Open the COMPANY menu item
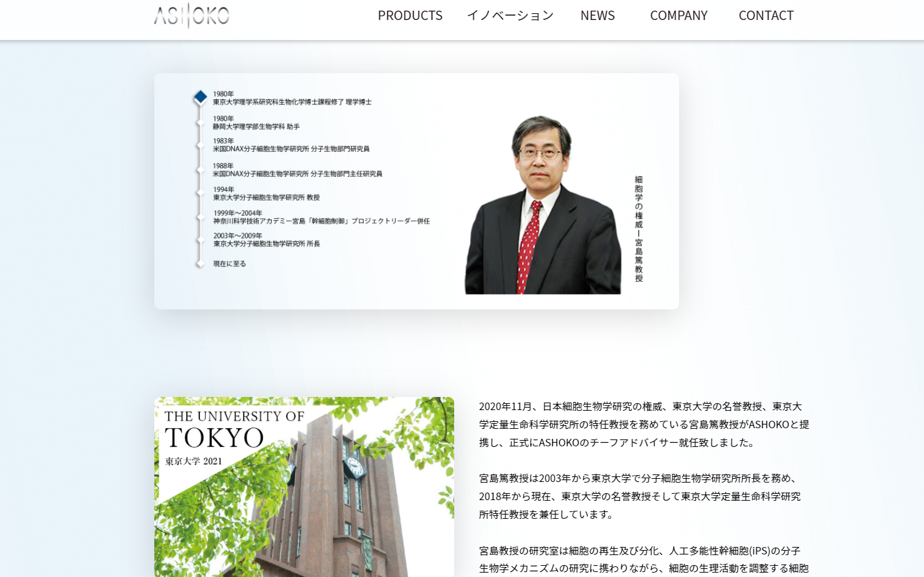924x577 pixels. pyautogui.click(x=678, y=16)
